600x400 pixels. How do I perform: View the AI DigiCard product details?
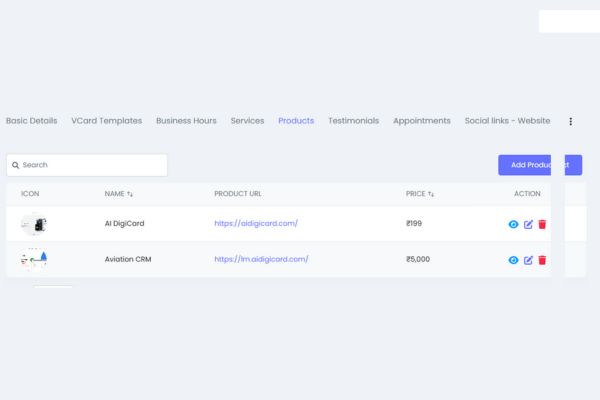[x=514, y=224]
